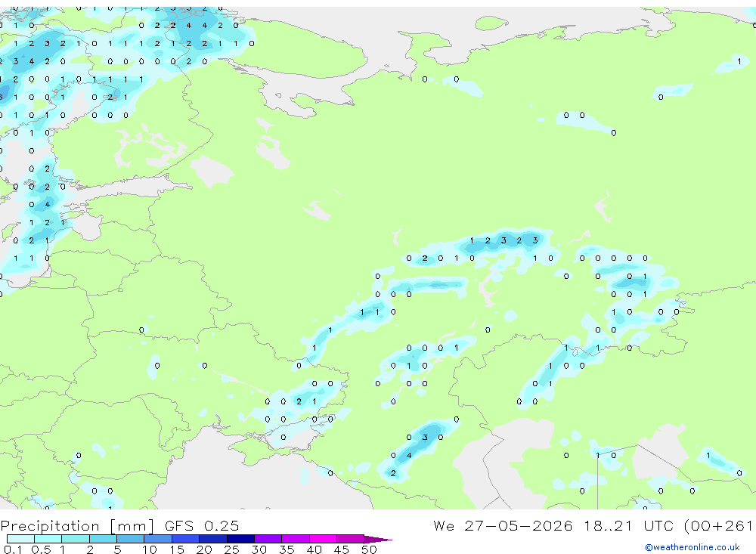756x554 pixels.
Task: Click the '50' legend scale label
Action: pyautogui.click(x=369, y=549)
